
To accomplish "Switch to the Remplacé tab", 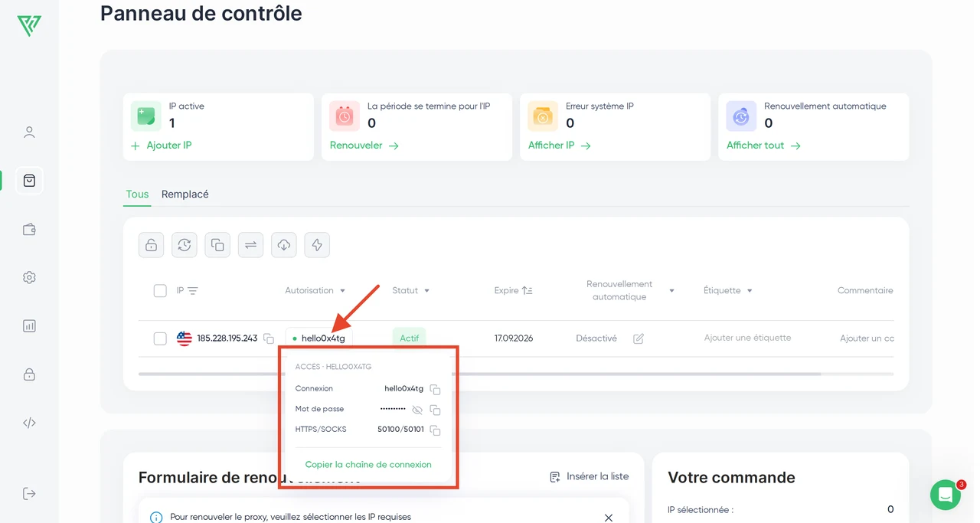I will pyautogui.click(x=185, y=194).
